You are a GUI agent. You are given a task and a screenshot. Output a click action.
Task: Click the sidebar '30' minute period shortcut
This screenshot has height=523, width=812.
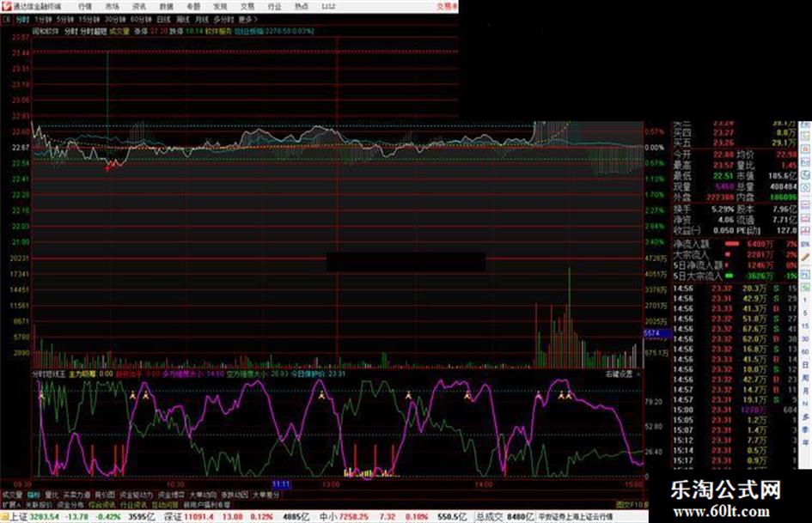805,339
